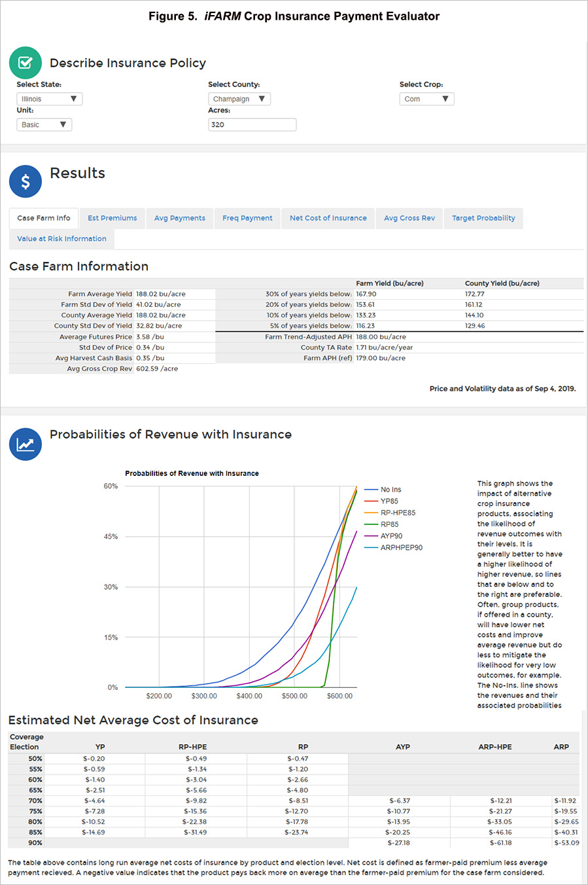
Task: Click the County Std Dev value 32.82 bu/acre
Action: (x=160, y=325)
